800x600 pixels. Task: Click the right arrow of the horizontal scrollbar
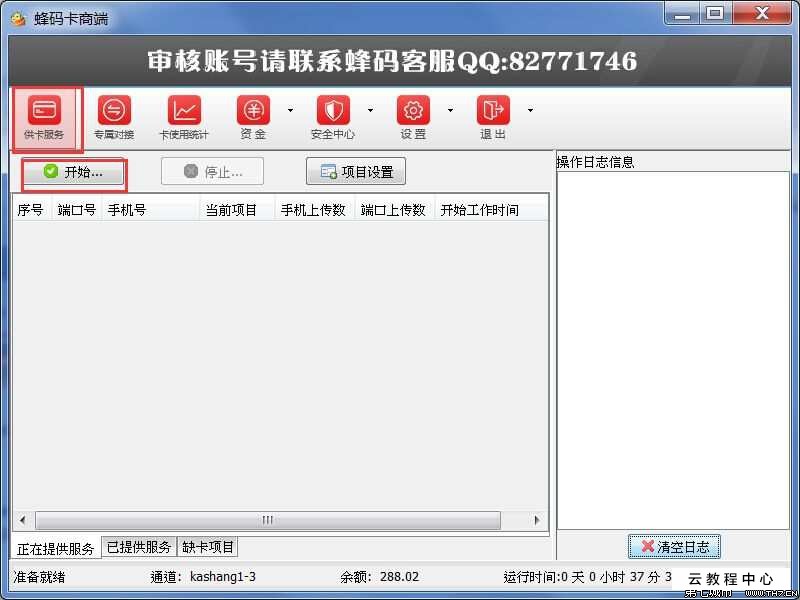coord(537,520)
